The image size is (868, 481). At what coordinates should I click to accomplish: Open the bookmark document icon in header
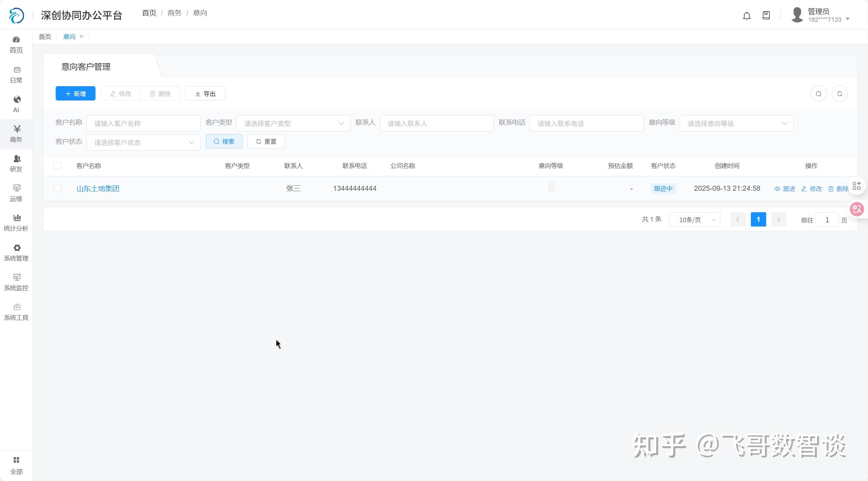tap(766, 15)
